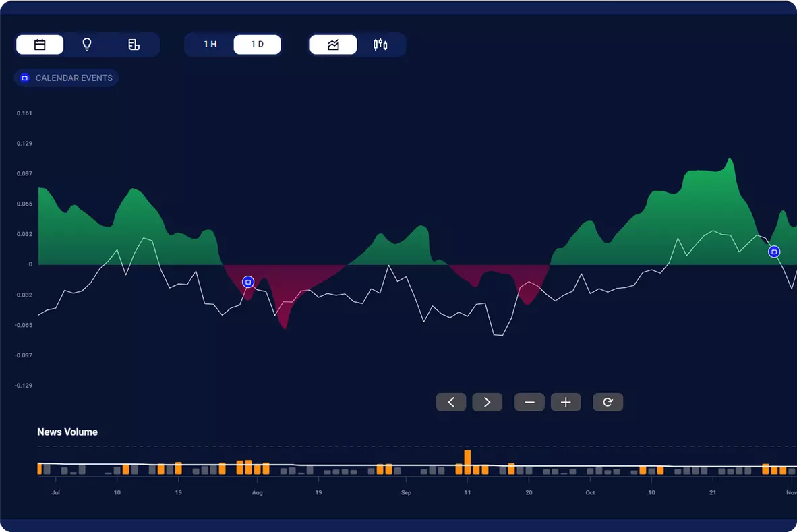Viewport: 797px width, 532px height.
Task: Toggle the Calendar Events legend
Action: tap(66, 78)
